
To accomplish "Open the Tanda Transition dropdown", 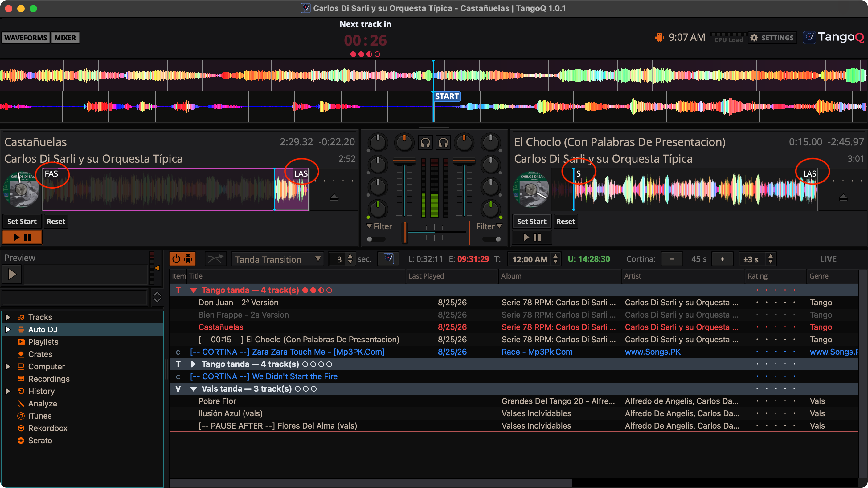I will point(277,259).
